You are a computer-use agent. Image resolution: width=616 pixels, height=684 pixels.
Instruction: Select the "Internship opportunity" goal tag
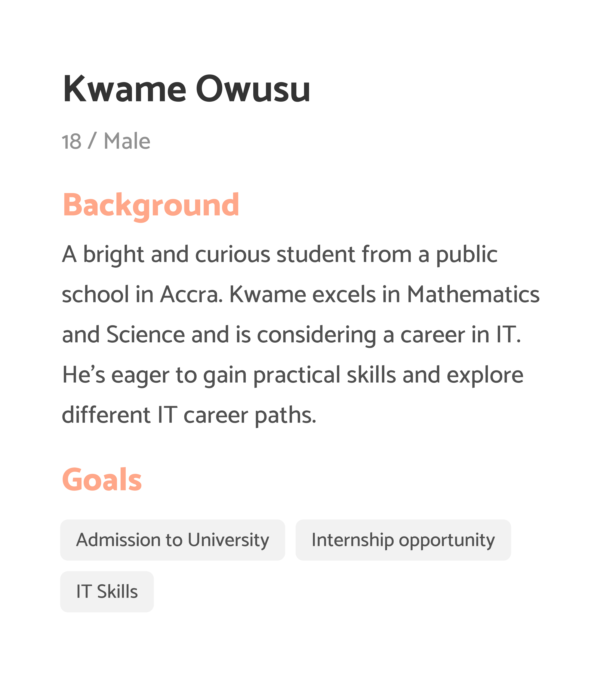coord(403,540)
